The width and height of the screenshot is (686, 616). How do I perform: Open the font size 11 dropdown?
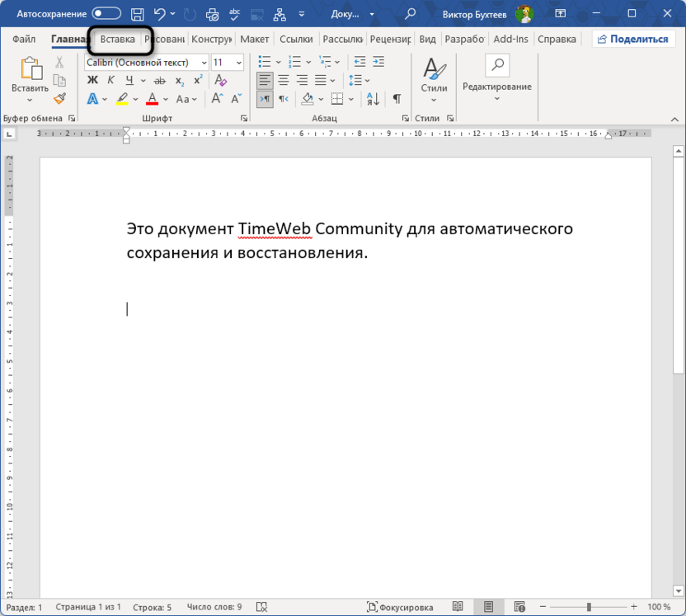point(239,63)
